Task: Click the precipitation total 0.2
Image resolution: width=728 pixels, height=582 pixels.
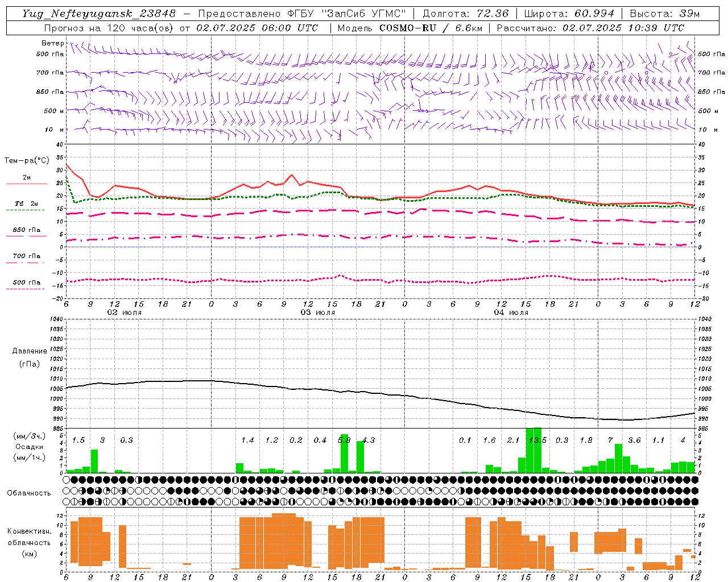Action: pyautogui.click(x=296, y=440)
